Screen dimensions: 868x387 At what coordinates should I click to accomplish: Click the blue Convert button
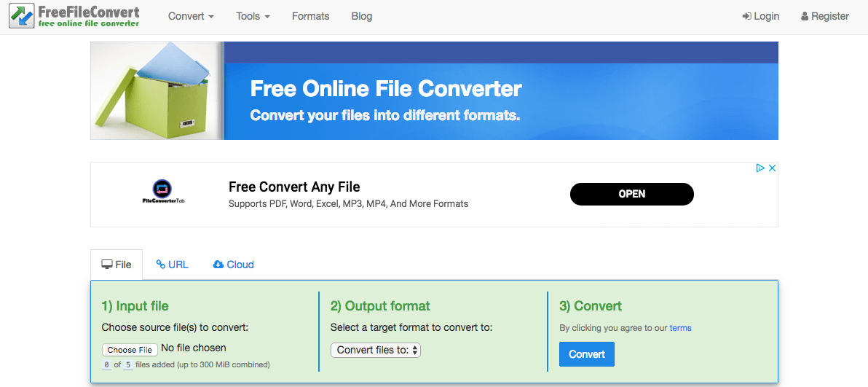pyautogui.click(x=586, y=354)
